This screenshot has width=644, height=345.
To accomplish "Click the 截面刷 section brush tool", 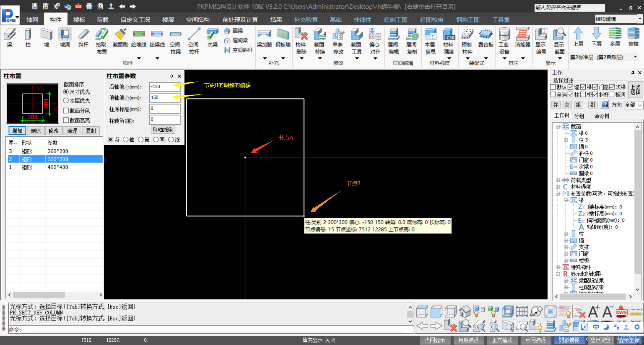I will (x=120, y=38).
